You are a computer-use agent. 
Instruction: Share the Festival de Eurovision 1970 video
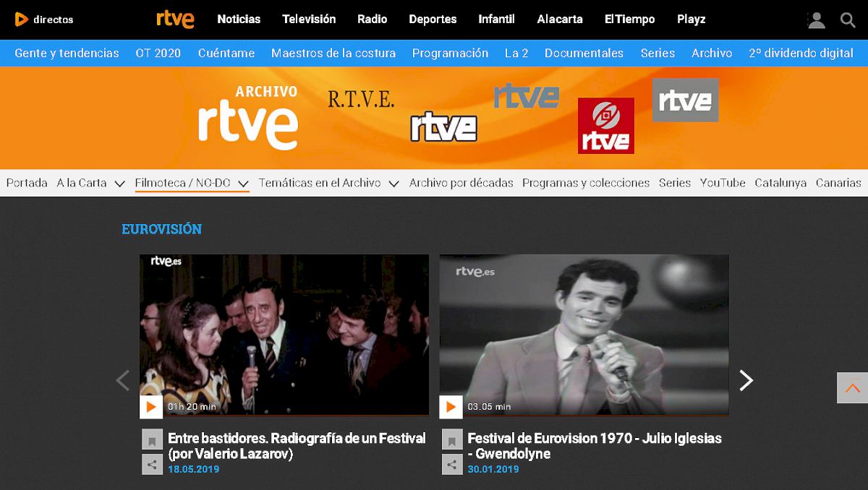(451, 465)
